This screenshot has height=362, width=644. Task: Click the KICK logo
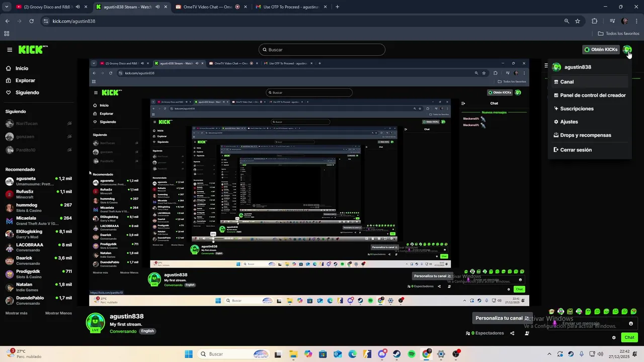(33, 49)
